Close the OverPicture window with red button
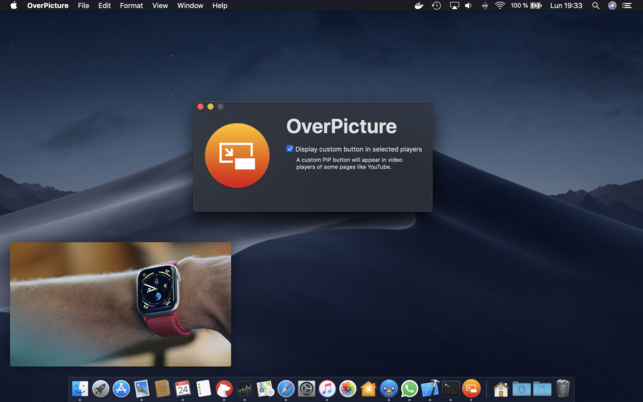 tap(201, 107)
